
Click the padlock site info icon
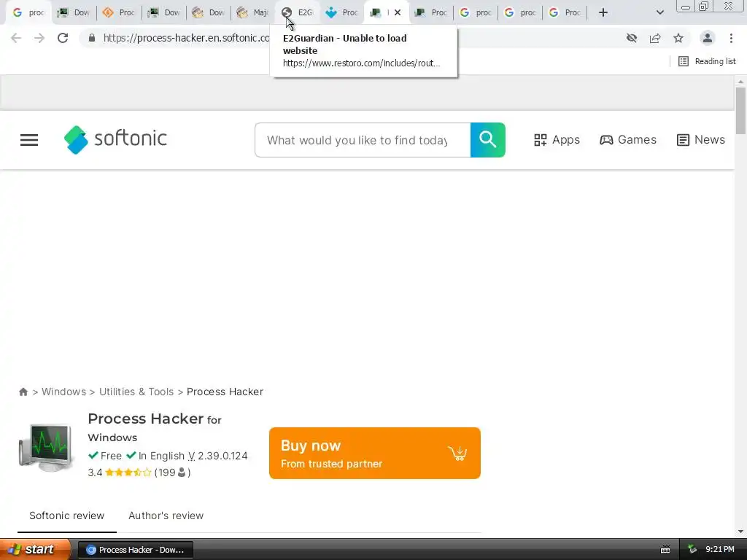point(91,38)
